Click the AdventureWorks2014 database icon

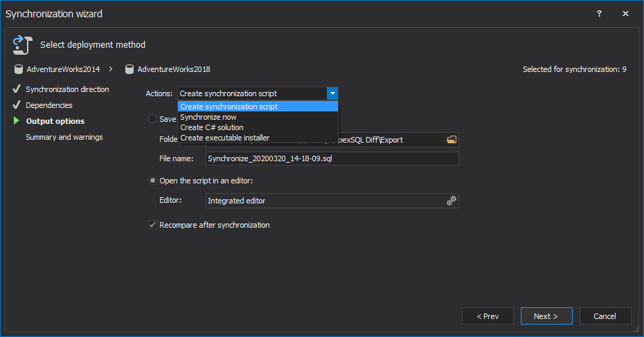(x=19, y=69)
